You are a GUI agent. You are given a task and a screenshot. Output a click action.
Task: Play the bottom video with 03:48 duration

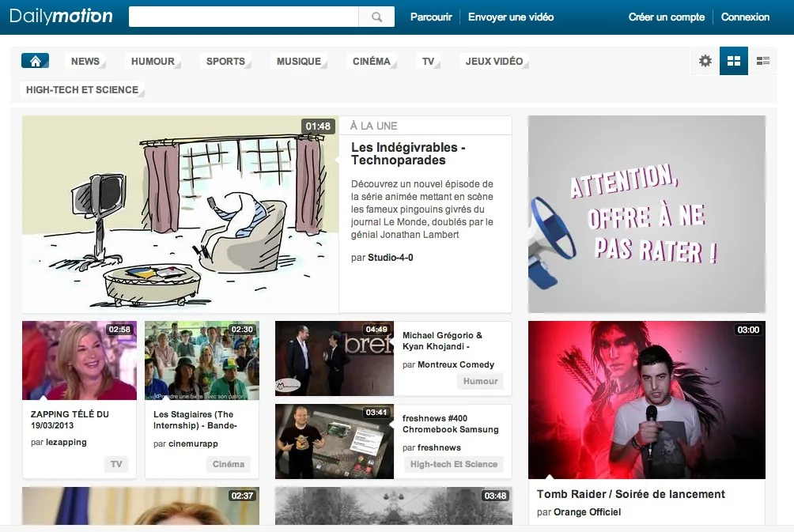click(x=394, y=506)
